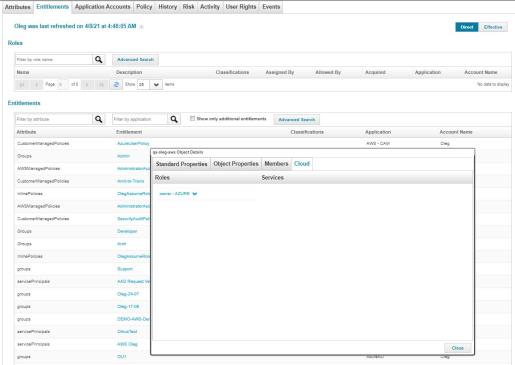Sort Entitlements by Application column header
515x365 pixels.
point(378,132)
